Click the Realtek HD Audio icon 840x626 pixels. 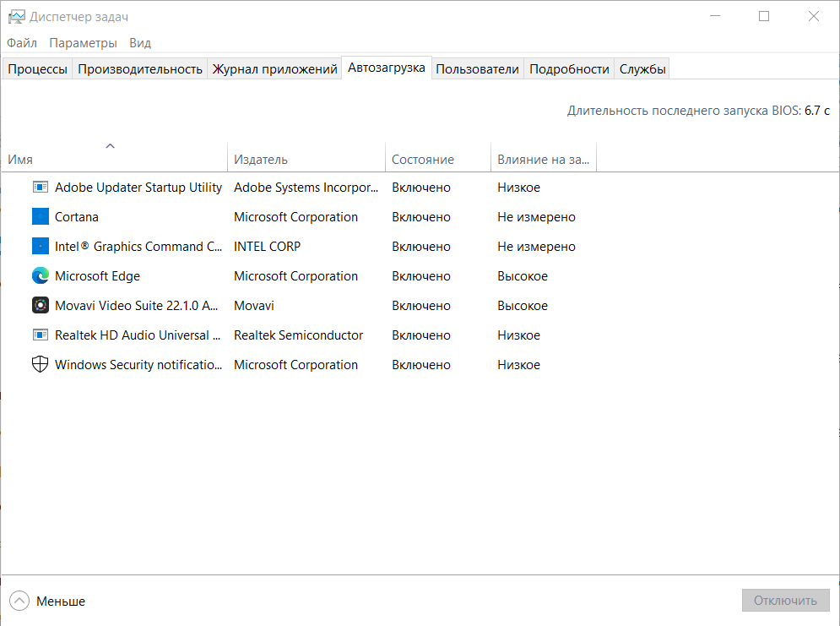[41, 335]
